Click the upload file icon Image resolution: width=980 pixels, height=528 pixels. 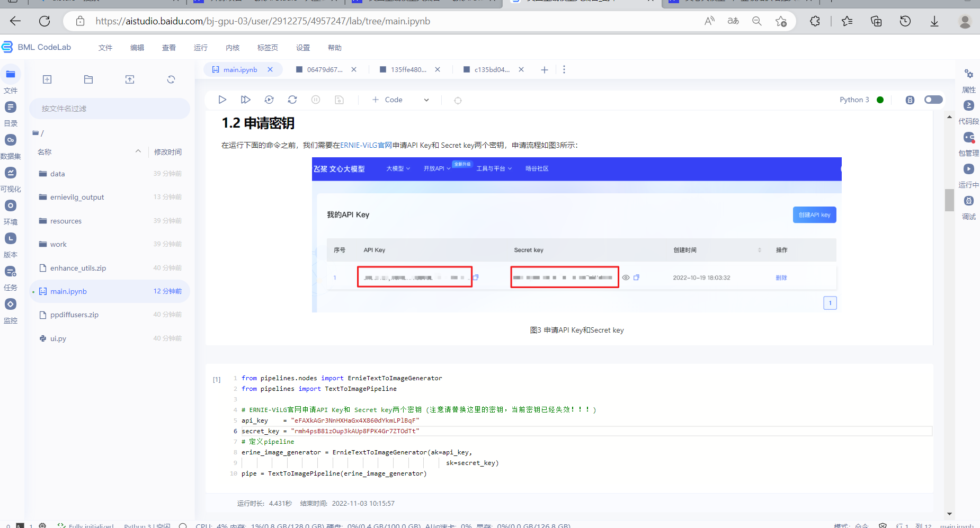coord(130,79)
